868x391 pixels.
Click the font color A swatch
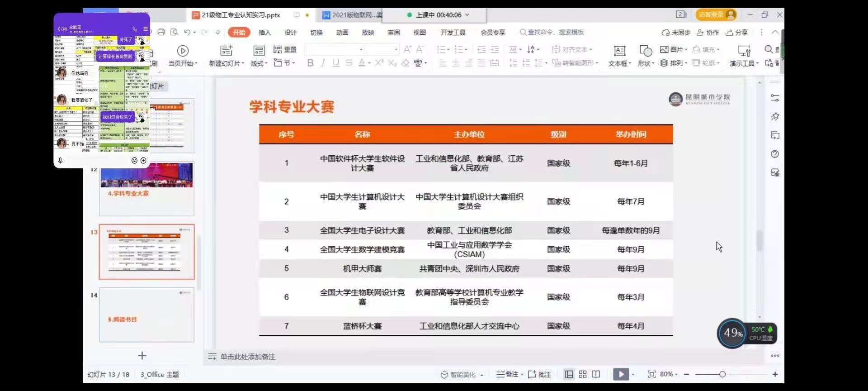[x=362, y=63]
